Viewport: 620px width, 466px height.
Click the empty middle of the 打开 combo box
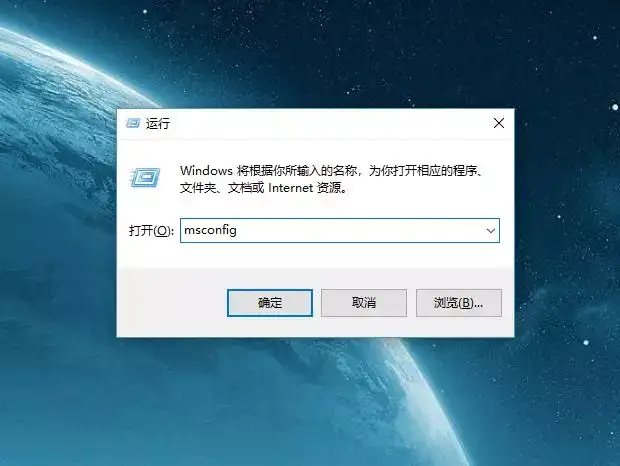tap(360, 230)
